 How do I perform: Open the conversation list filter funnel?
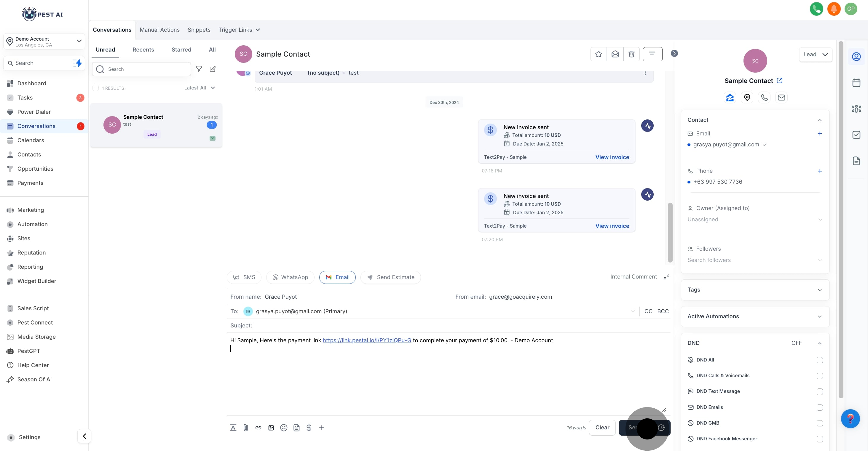tap(199, 69)
